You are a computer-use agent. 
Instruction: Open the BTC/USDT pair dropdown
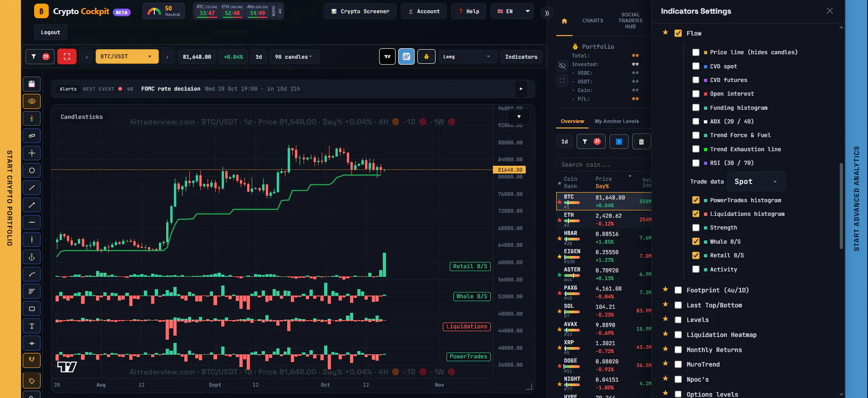pos(127,56)
